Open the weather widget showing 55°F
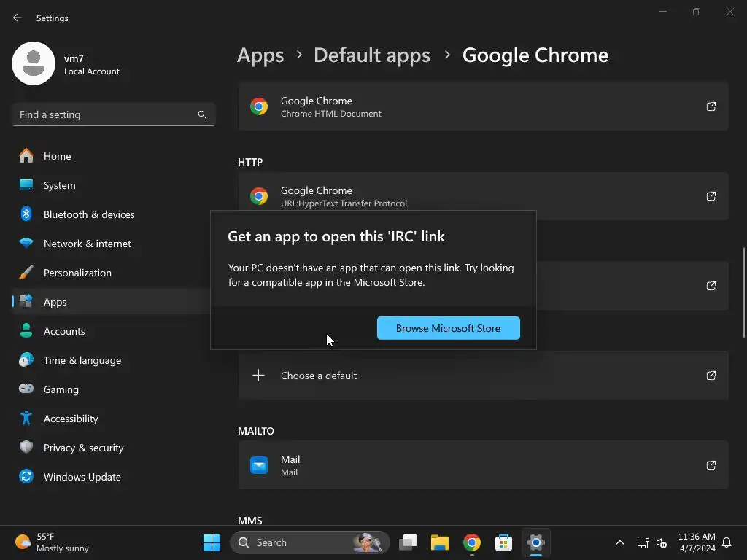Screen dimensions: 747x560 [x=53, y=542]
